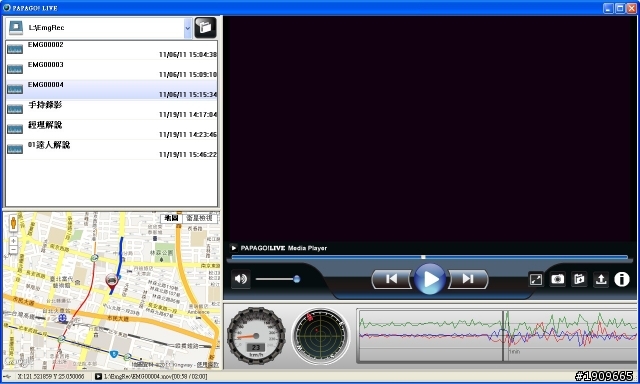Screen dimensions: 640x384
Task: Click the status bar play icon
Action: tap(98, 376)
